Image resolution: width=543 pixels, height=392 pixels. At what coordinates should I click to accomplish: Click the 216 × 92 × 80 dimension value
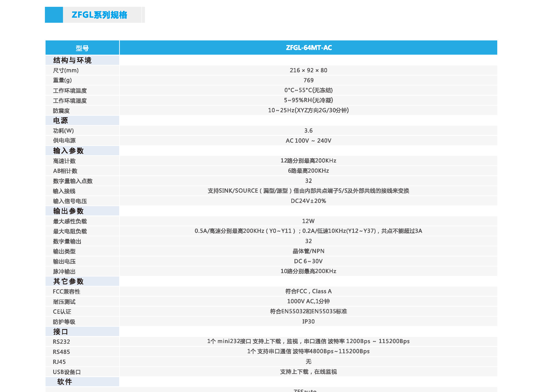pos(309,70)
